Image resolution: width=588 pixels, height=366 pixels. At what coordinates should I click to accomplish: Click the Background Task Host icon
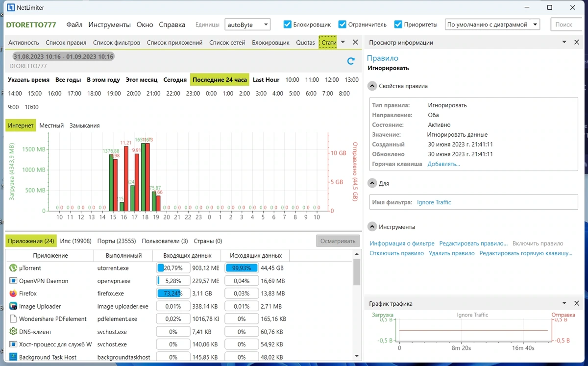tap(13, 357)
